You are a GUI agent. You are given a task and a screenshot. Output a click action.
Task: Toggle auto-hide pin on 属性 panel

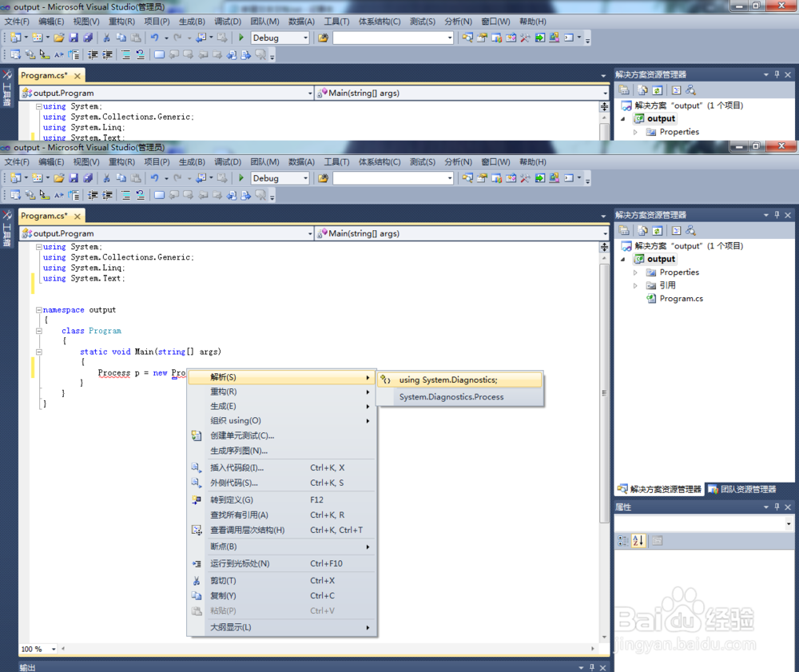[x=777, y=507]
